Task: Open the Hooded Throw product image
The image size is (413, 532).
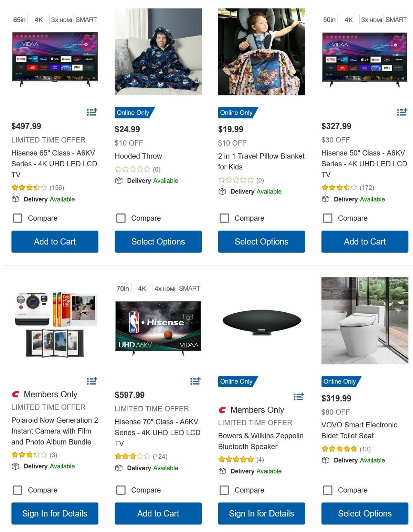Action: 158,52
